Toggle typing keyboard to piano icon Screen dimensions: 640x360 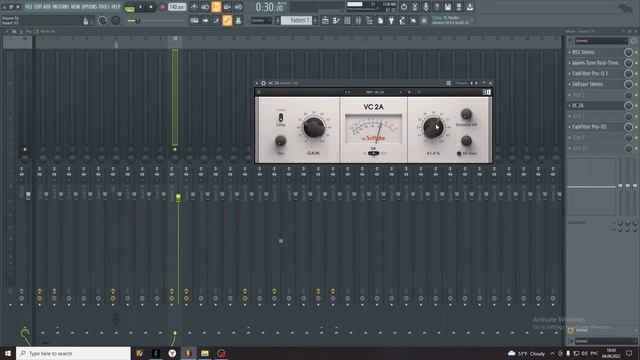coord(194,20)
